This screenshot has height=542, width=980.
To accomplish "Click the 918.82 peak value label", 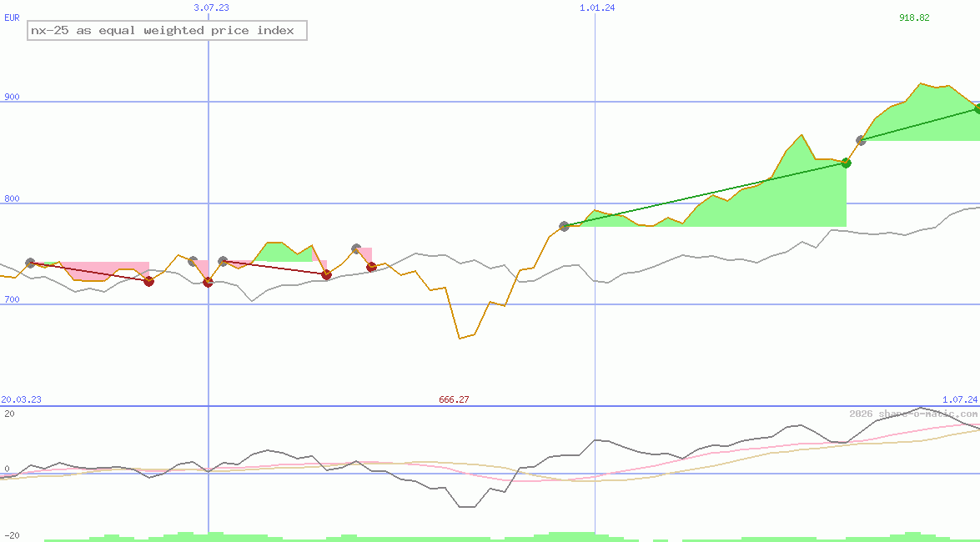I will pos(915,16).
